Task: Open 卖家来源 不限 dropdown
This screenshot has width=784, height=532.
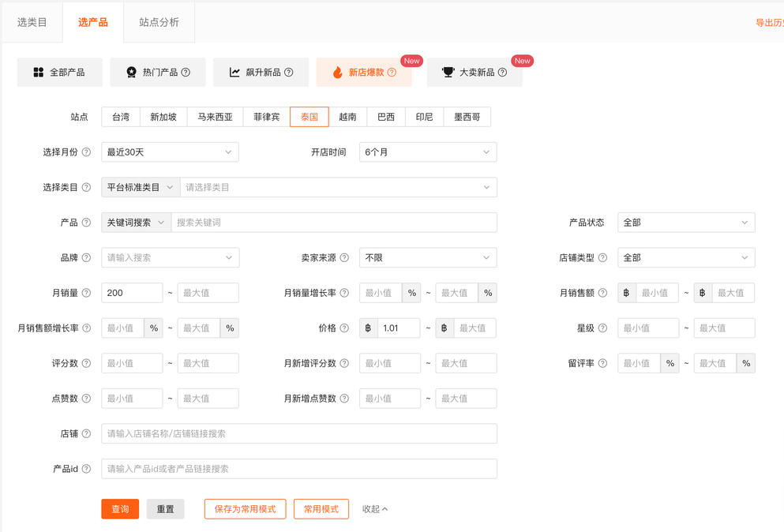Action: pos(428,257)
